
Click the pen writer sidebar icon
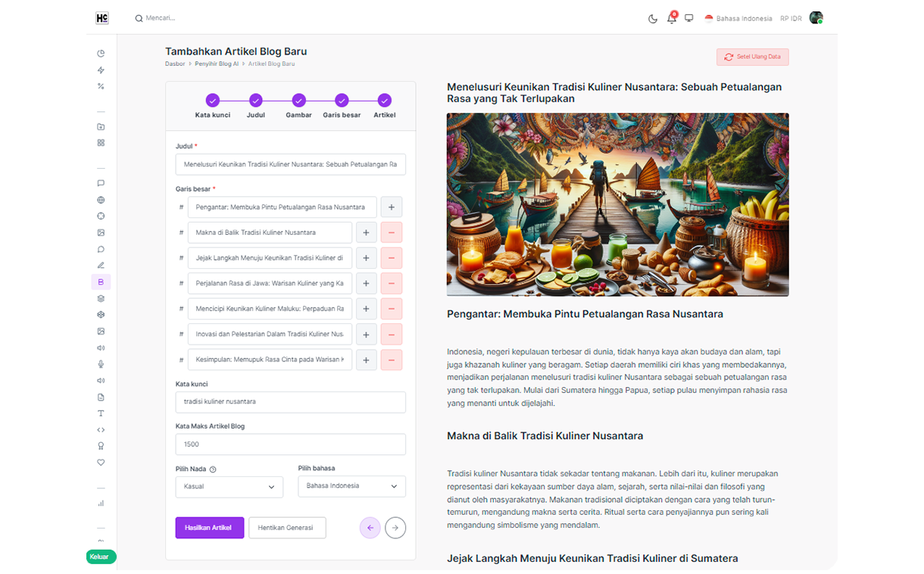[x=101, y=266]
